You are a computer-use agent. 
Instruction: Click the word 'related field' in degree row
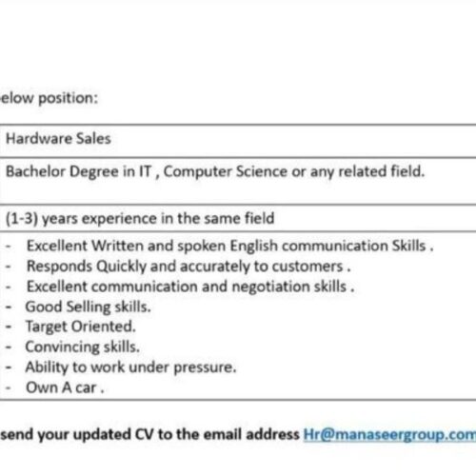(x=381, y=171)
